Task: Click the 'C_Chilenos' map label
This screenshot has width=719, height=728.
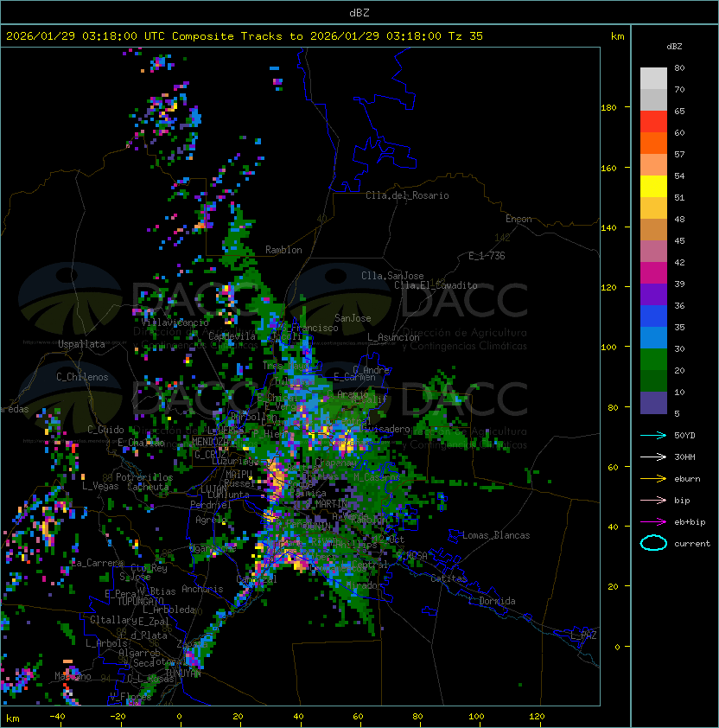Action: tap(82, 377)
